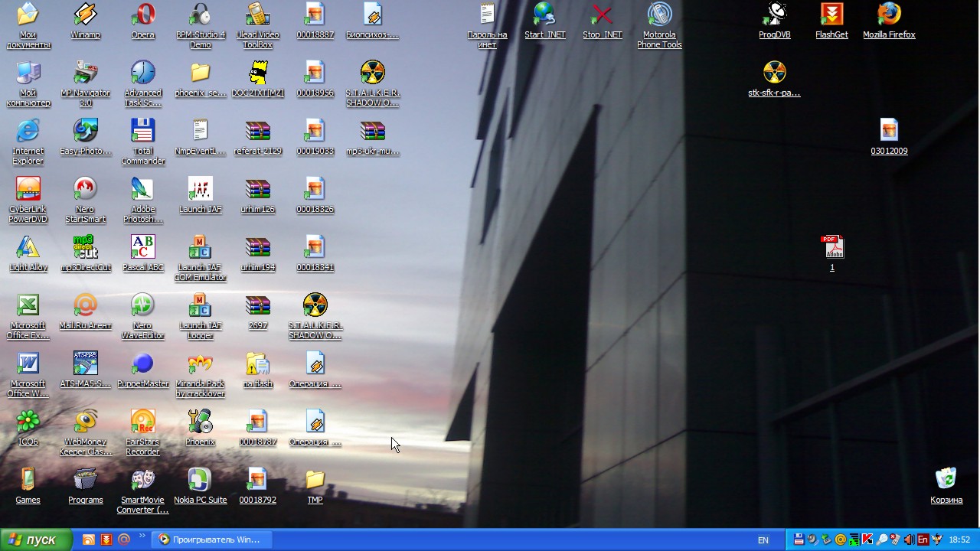Select the Light Alloy player icon
Screen dimensions: 980x551
pyautogui.click(x=28, y=253)
